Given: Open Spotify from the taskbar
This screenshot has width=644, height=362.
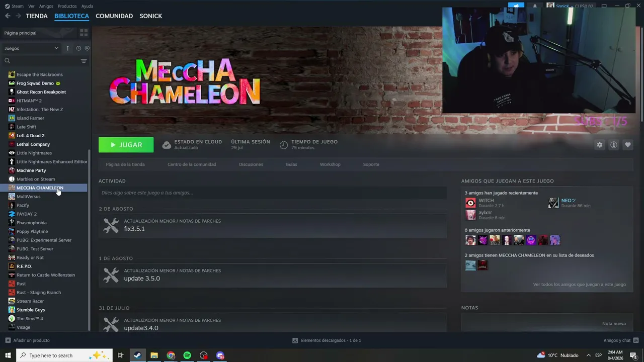Looking at the screenshot, I should tap(187, 355).
